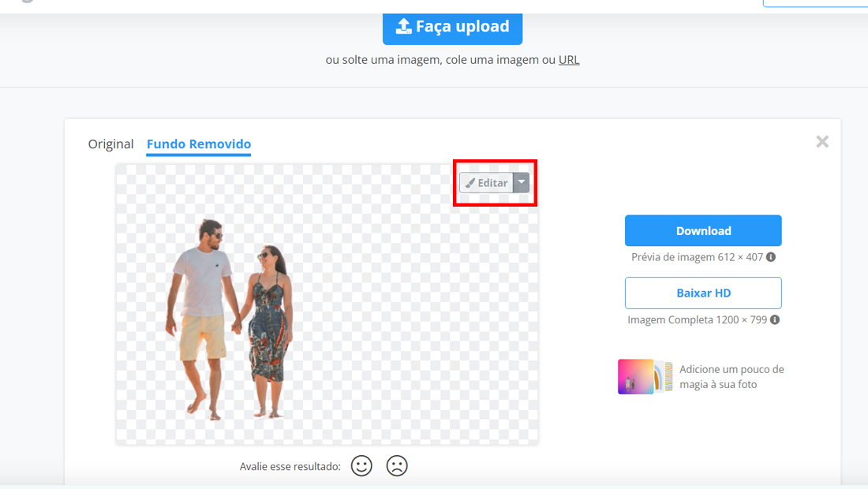This screenshot has width=868, height=489.
Task: Click the blue Download button
Action: click(703, 230)
